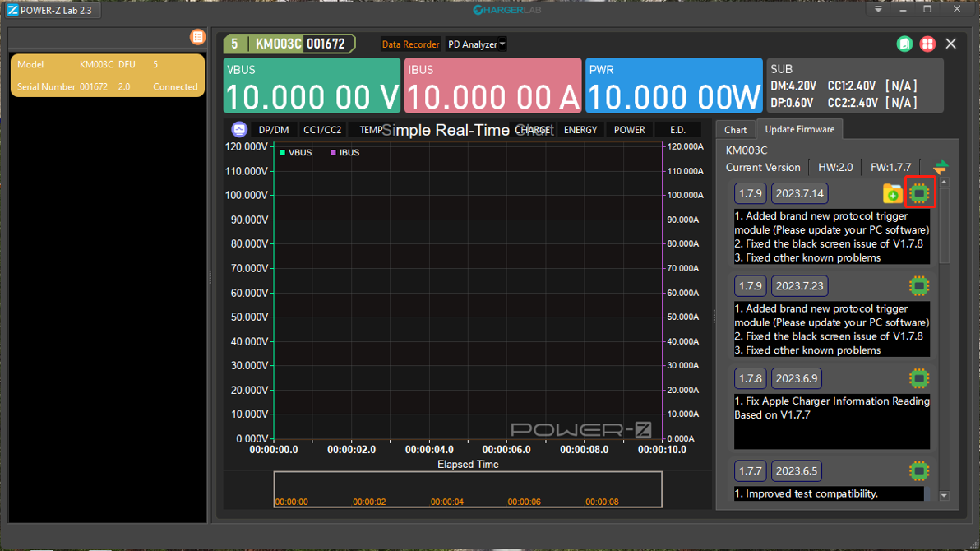980x551 pixels.
Task: Click the chevron dropdown in the title bar
Action: pyautogui.click(x=879, y=9)
